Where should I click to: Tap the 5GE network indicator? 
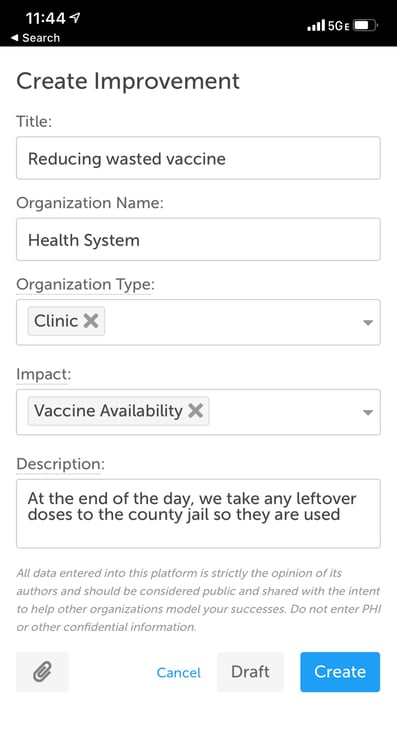[338, 26]
